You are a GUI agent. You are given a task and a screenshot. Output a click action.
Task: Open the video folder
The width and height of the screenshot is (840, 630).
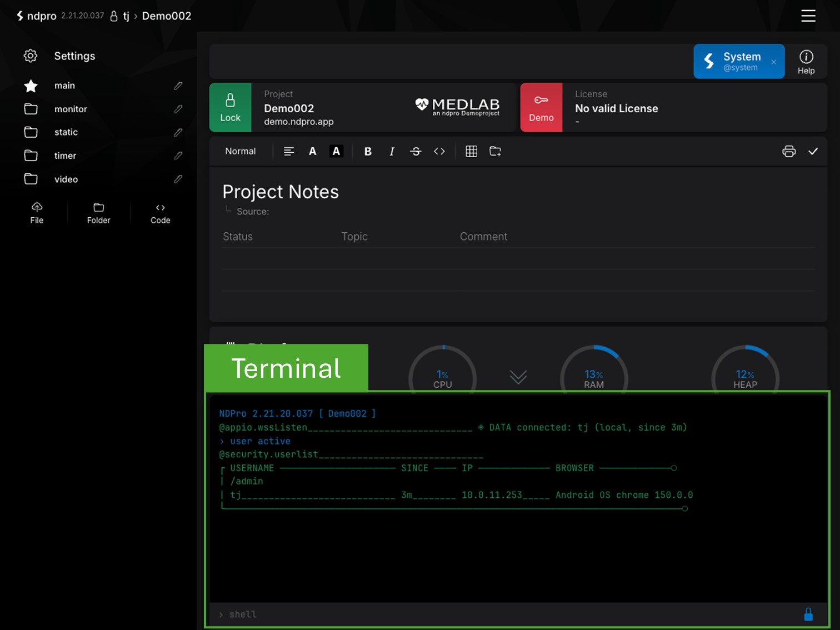coord(66,179)
